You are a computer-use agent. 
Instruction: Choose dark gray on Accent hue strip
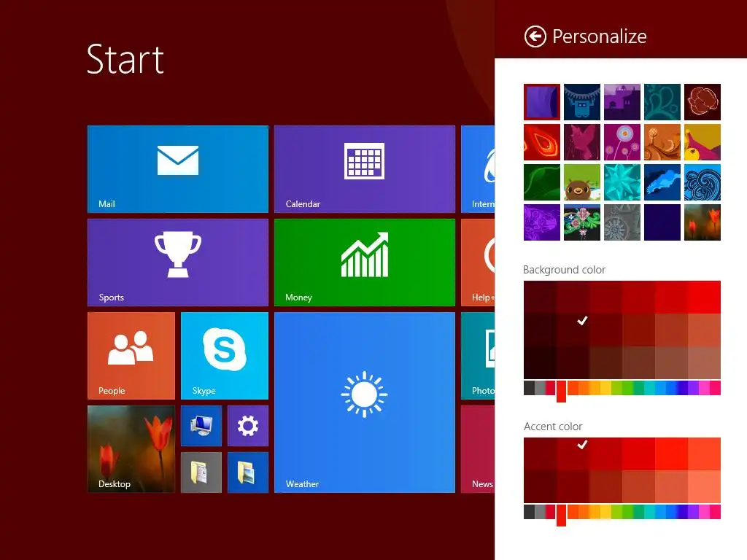click(529, 512)
